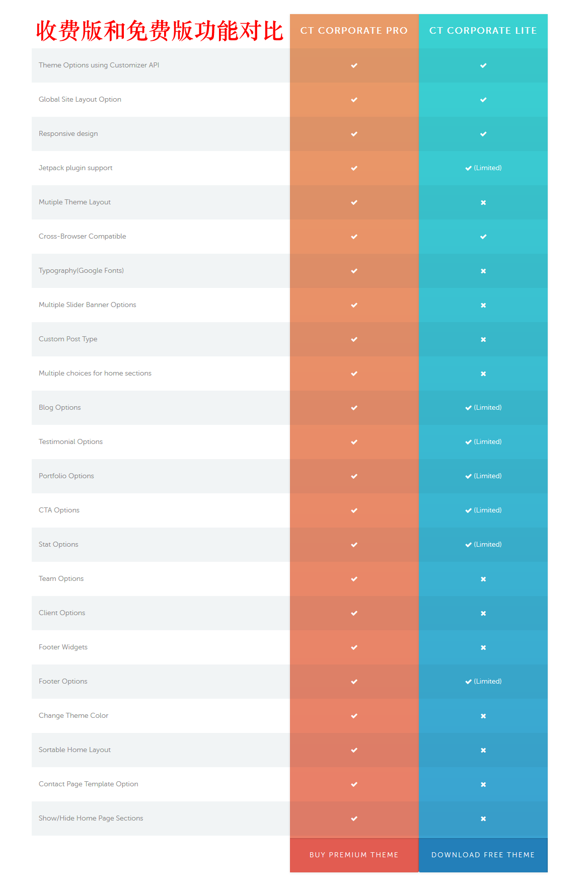Screen dimensions: 588x890
Task: Click Pro checkmark for Custom Post Type
Action: 354,339
